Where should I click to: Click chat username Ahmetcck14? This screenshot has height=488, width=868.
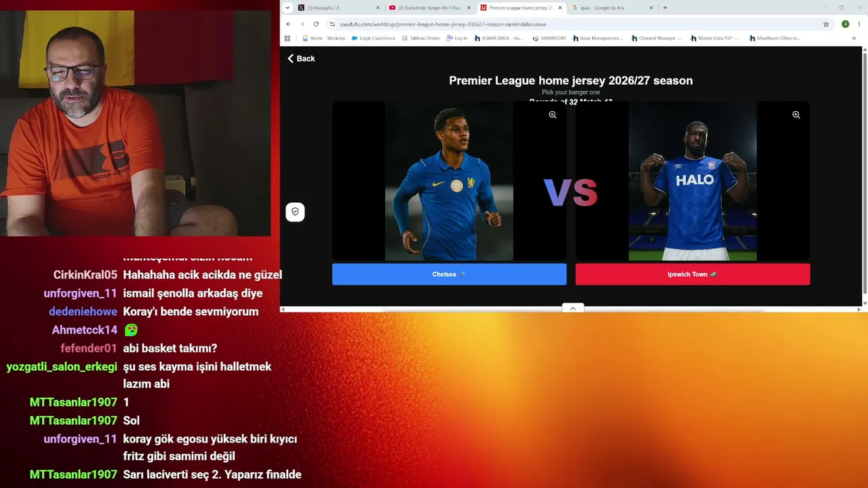(x=85, y=330)
